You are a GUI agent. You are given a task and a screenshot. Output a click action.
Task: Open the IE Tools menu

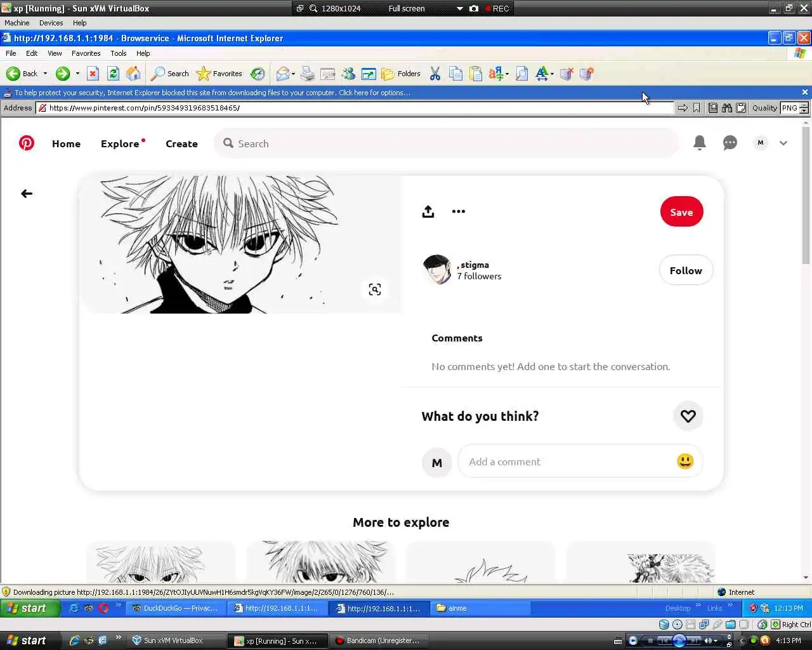pyautogui.click(x=118, y=53)
